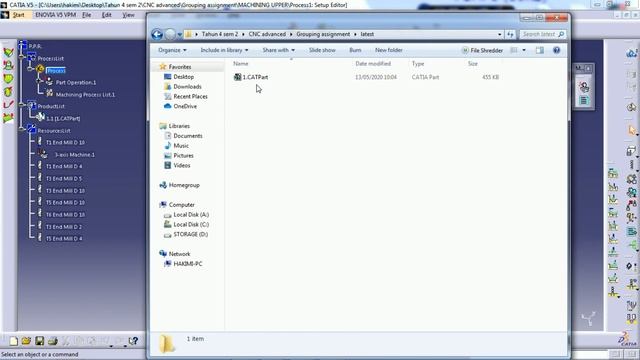This screenshot has height=360, width=640.
Task: Click the What's This help icon in CATIA
Action: 133,341
